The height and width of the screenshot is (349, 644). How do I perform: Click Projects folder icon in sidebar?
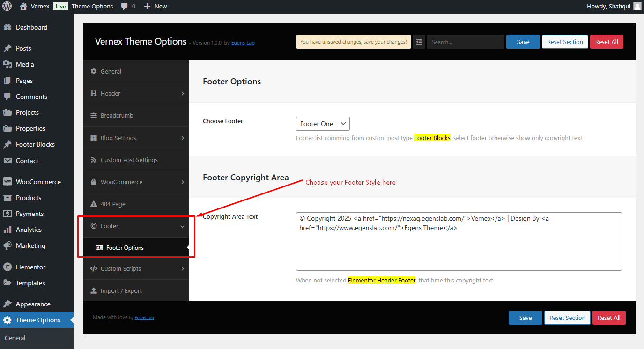(7, 112)
